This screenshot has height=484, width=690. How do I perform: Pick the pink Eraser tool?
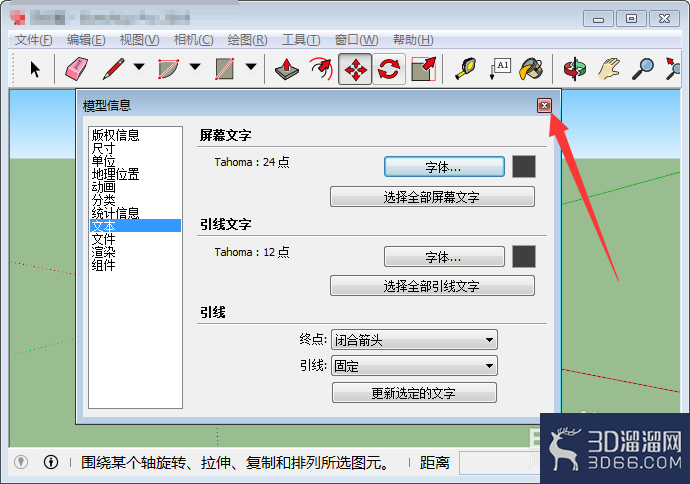click(x=77, y=69)
